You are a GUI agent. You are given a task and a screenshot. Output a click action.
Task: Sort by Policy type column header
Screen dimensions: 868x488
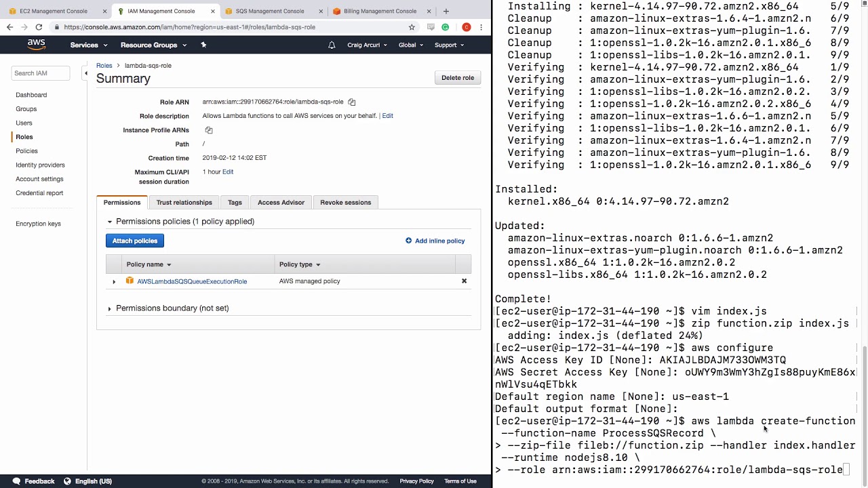299,264
